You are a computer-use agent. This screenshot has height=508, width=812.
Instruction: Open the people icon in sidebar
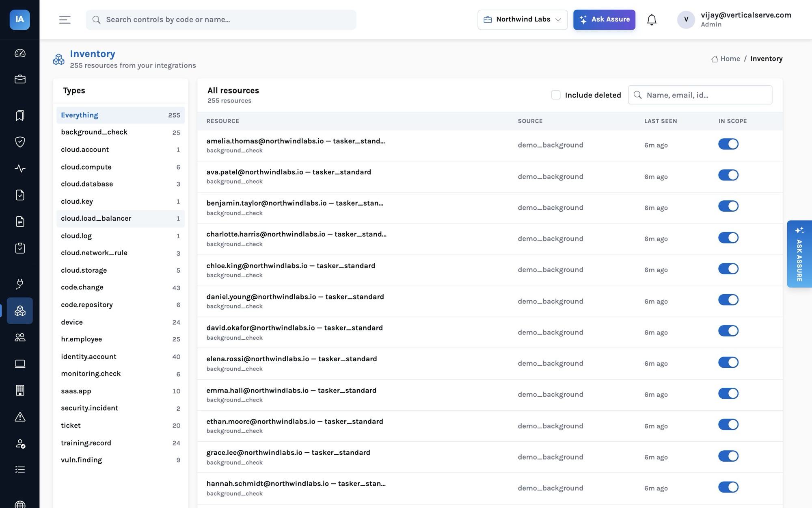coord(20,337)
